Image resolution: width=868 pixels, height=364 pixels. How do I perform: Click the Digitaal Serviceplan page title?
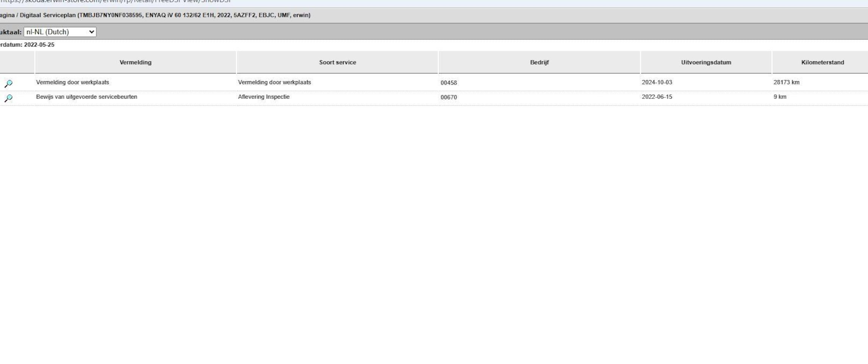coord(48,15)
